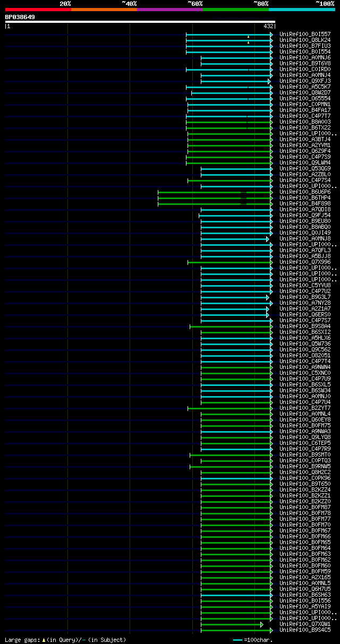The height and width of the screenshot is (644, 340).
Task: Select the UniRef100_A7QFL3 label
Action: pyautogui.click(x=305, y=250)
